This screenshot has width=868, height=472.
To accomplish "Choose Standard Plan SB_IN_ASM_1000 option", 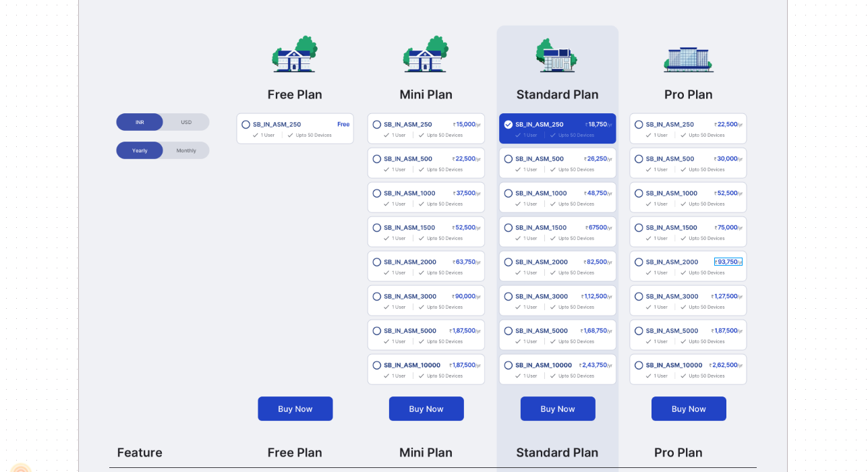I will click(509, 194).
